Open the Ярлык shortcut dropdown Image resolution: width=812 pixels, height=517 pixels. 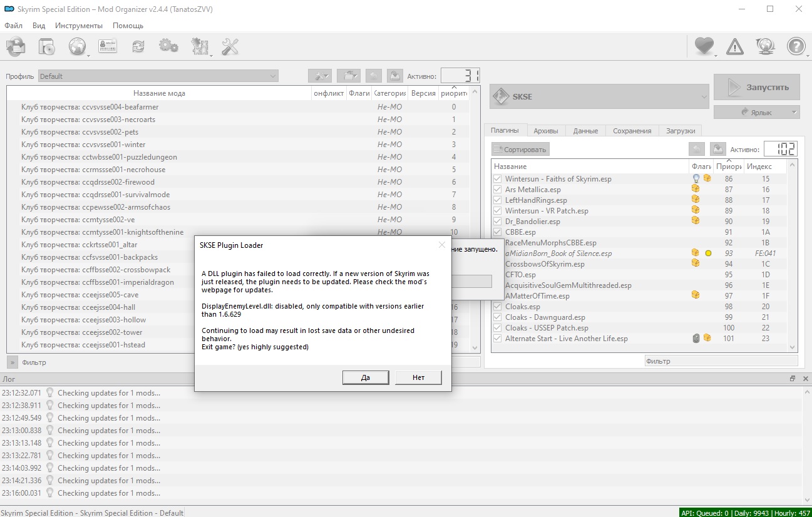(x=756, y=112)
